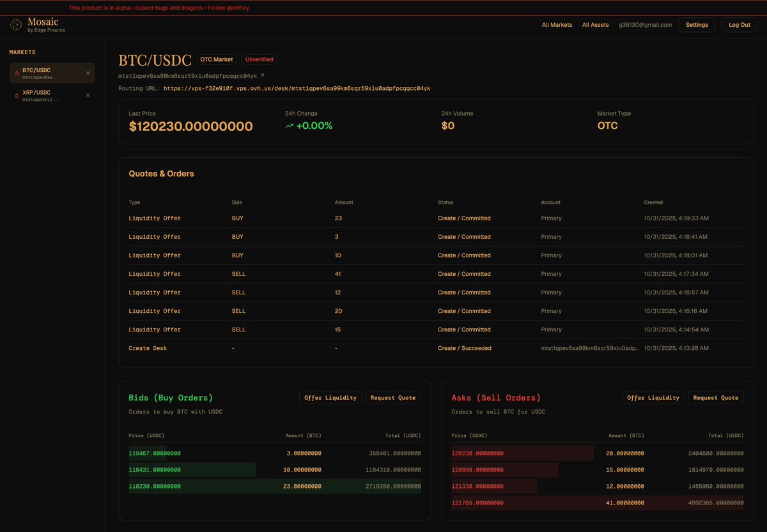Click the warning icon beside XRP/USDC market
The width and height of the screenshot is (767, 532).
point(17,95)
